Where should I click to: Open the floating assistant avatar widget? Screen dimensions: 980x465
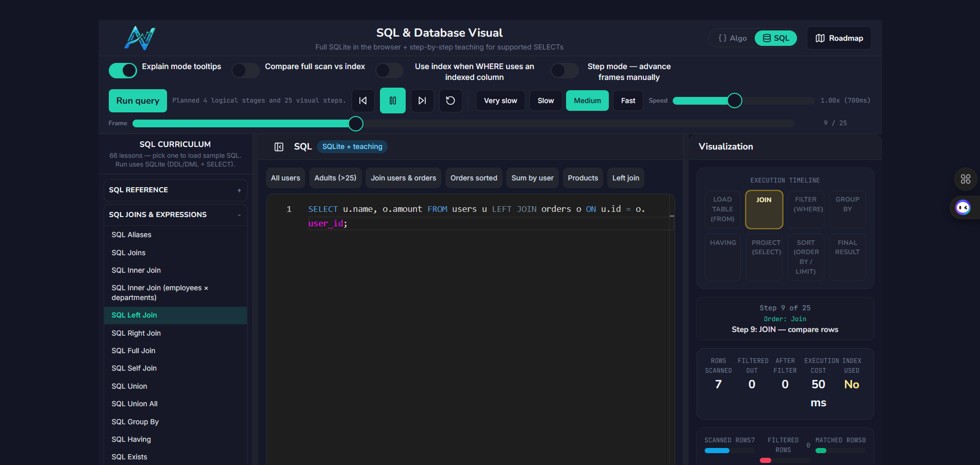coord(963,207)
